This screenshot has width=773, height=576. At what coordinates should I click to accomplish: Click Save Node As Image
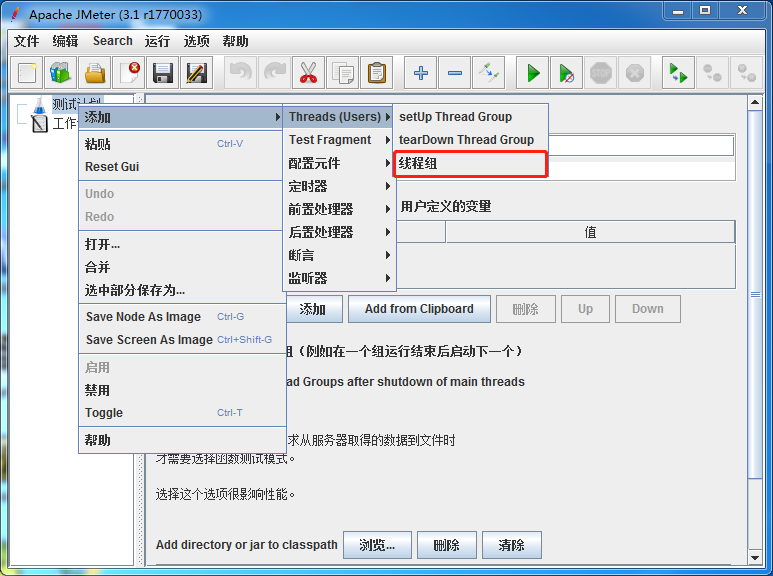pos(181,317)
